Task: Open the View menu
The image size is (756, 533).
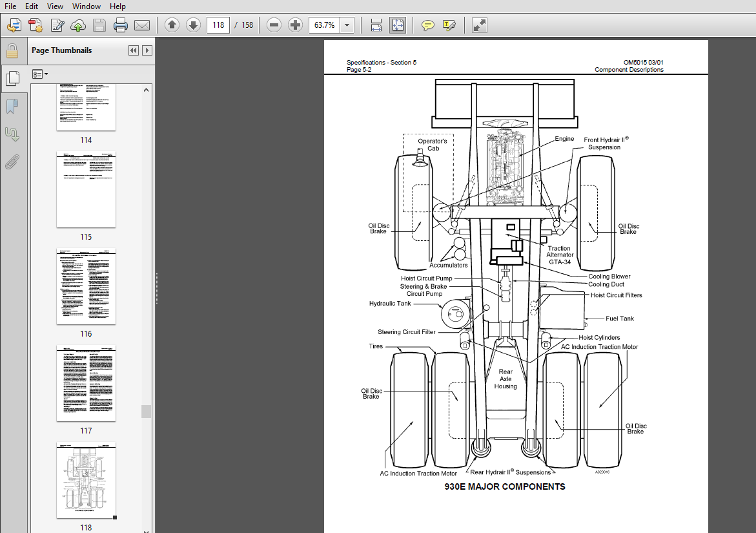Action: click(55, 6)
